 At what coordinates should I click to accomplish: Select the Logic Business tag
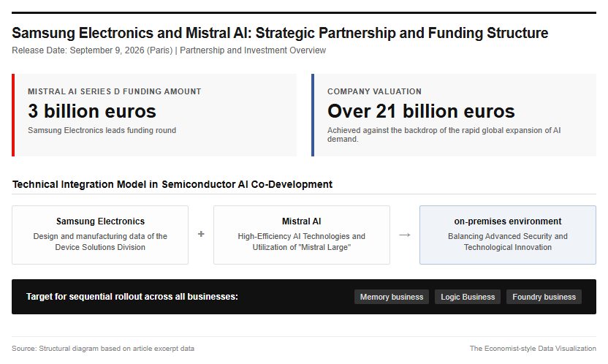pos(468,297)
